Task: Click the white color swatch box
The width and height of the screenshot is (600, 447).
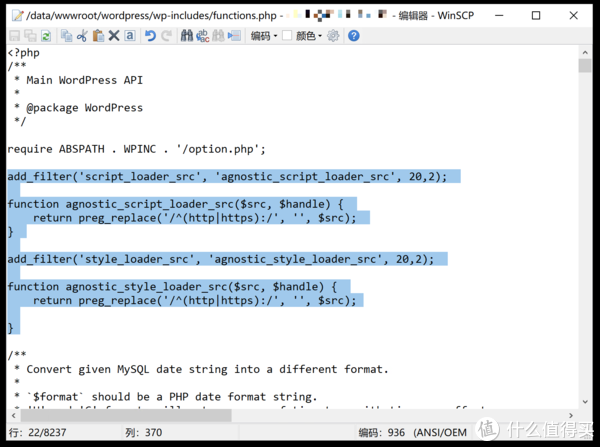Action: pyautogui.click(x=287, y=36)
